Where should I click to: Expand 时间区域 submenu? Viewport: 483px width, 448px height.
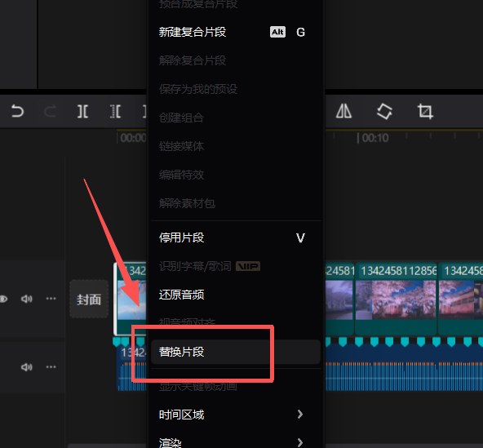click(235, 415)
